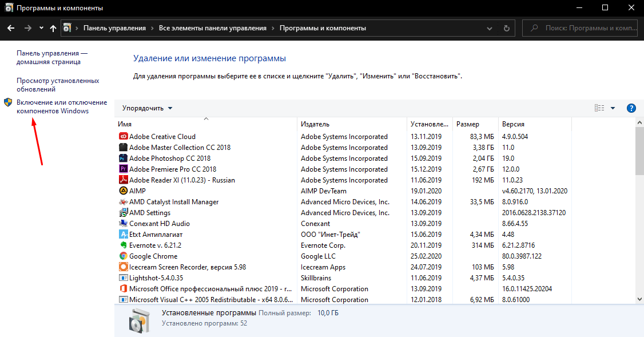644x337 pixels.
Task: Click size cell 83,3 МБ
Action: pyautogui.click(x=482, y=136)
